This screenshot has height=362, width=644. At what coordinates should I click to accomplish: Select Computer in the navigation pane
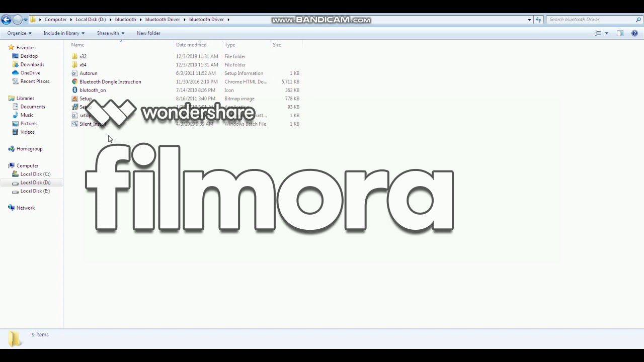27,166
